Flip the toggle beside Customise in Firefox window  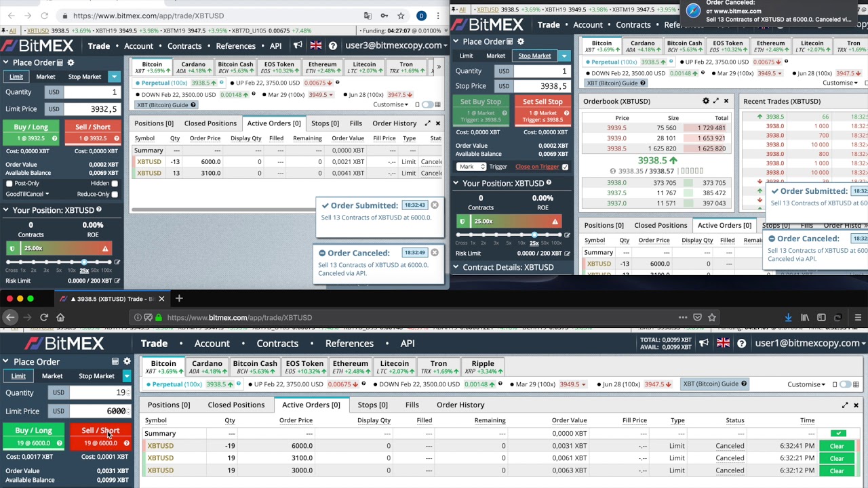pos(844,384)
